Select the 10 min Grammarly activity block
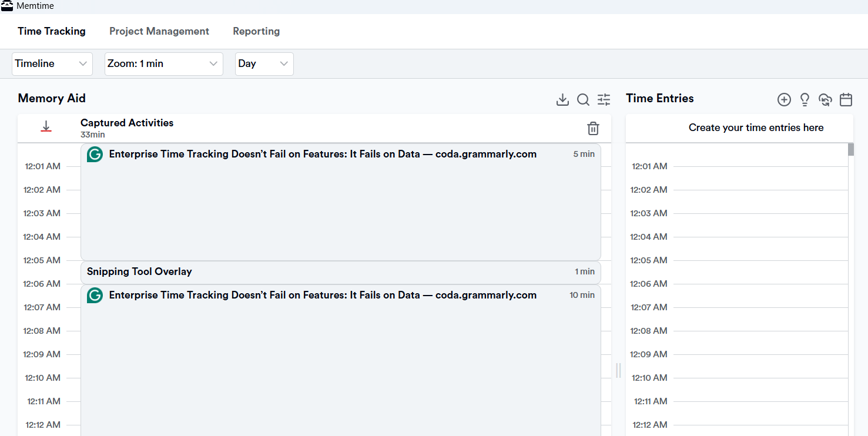 coord(341,360)
